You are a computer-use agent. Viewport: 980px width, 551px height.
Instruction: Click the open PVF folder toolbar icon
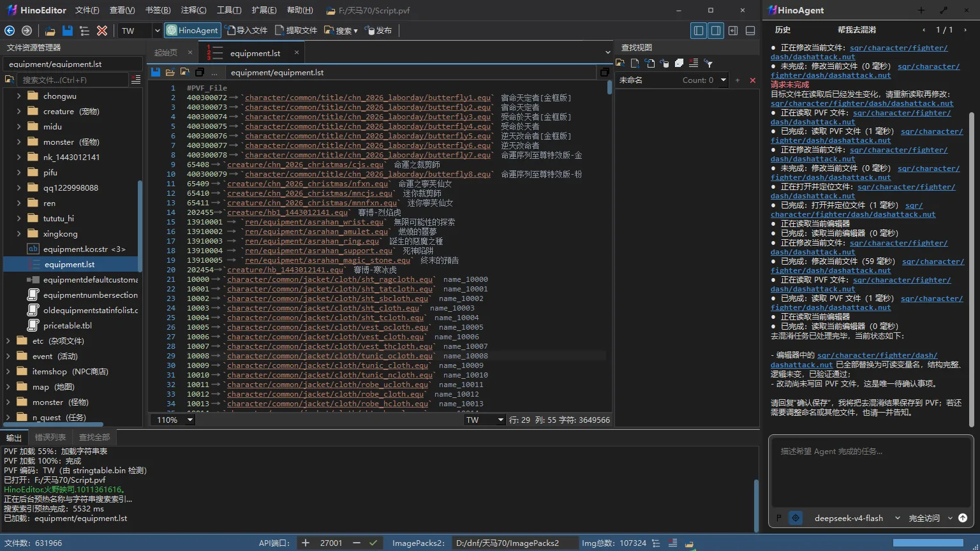50,31
